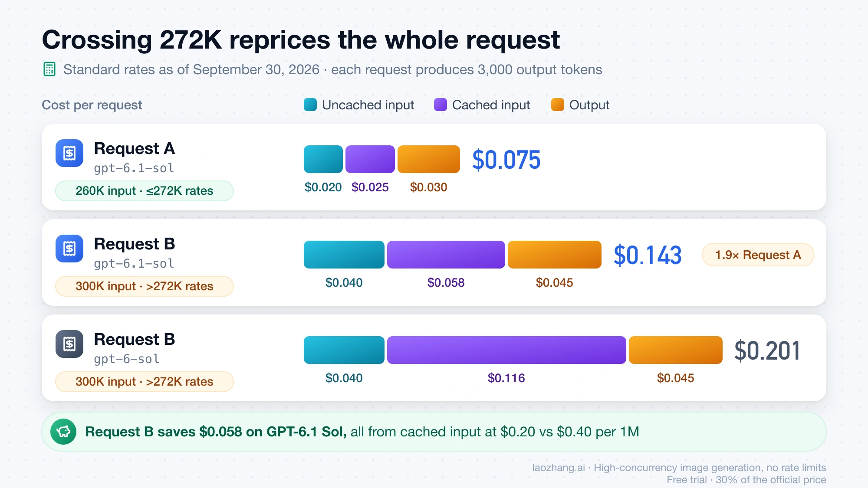This screenshot has width=868, height=488.
Task: Click the teal uncached bar in gpt-6.1-sol Request B row
Action: pyautogui.click(x=344, y=255)
